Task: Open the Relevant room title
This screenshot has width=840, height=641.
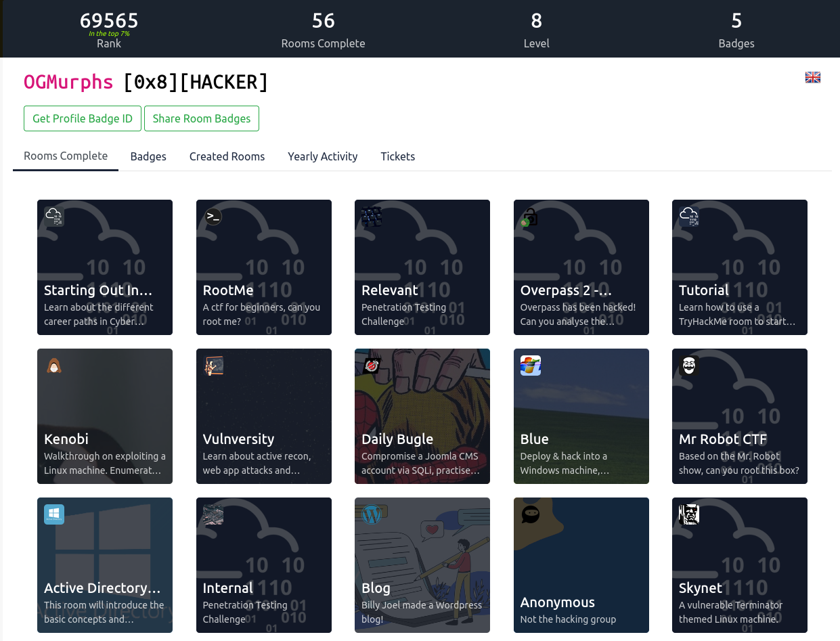Action: (x=390, y=290)
